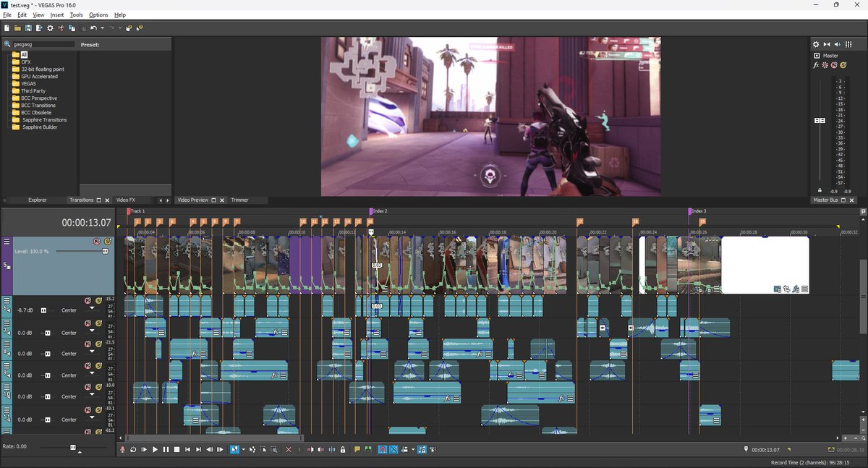The height and width of the screenshot is (468, 868).
Task: Open the Tools menu
Action: click(x=77, y=14)
